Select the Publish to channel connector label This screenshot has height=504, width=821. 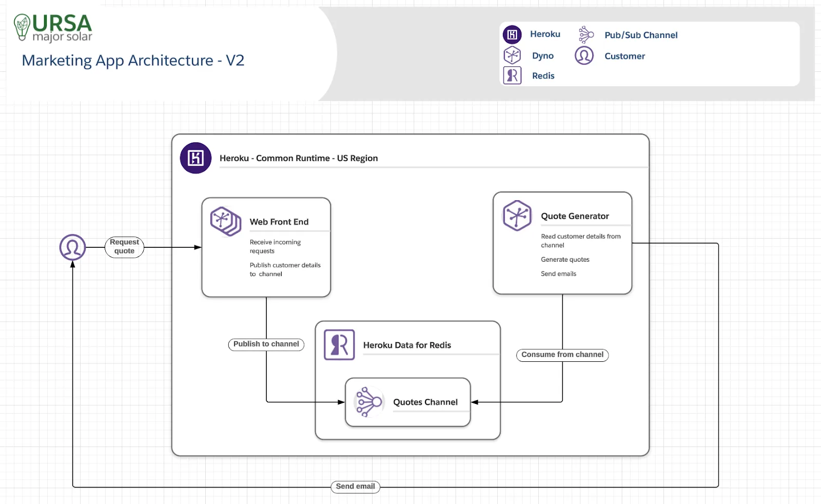click(266, 344)
